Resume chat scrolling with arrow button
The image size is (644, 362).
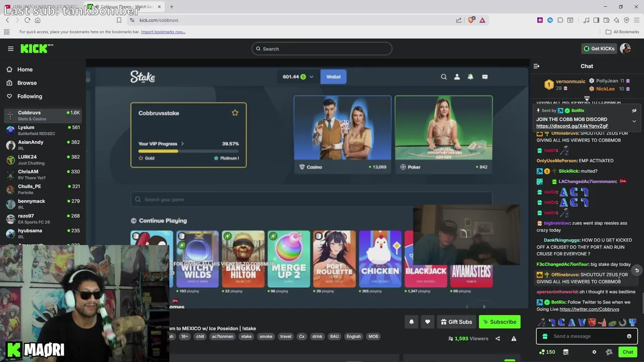(636, 270)
